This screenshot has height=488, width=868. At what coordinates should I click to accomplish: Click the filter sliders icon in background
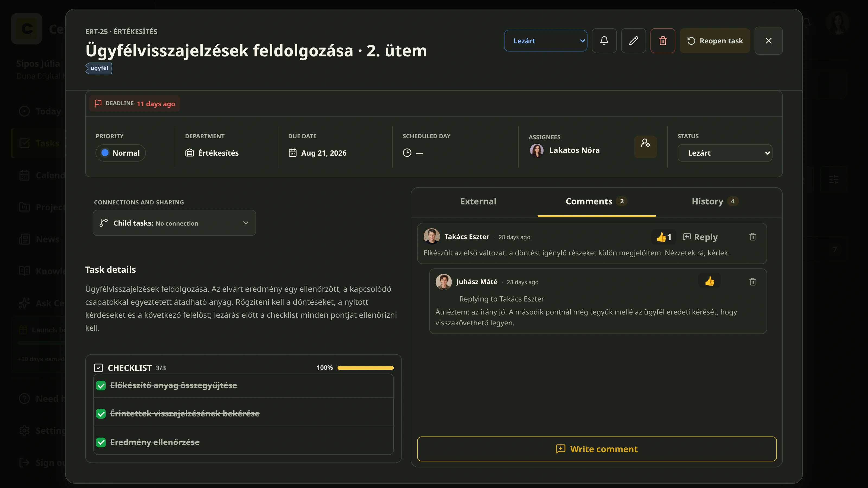[x=834, y=179]
